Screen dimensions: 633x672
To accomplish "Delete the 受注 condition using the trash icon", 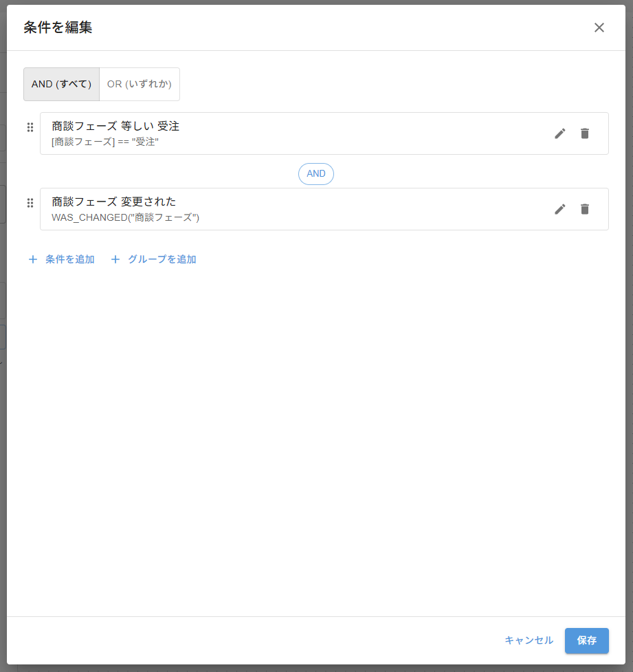I will [x=585, y=133].
